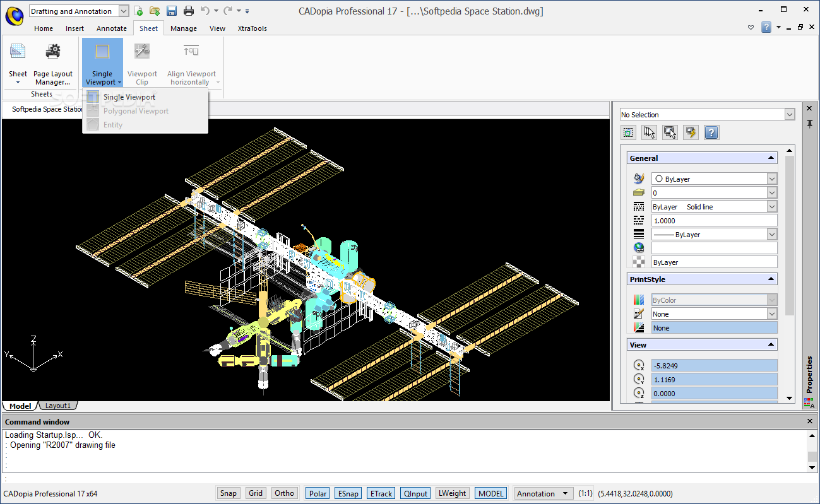
Task: Click the linestyle scale 1.0000 field
Action: point(715,221)
